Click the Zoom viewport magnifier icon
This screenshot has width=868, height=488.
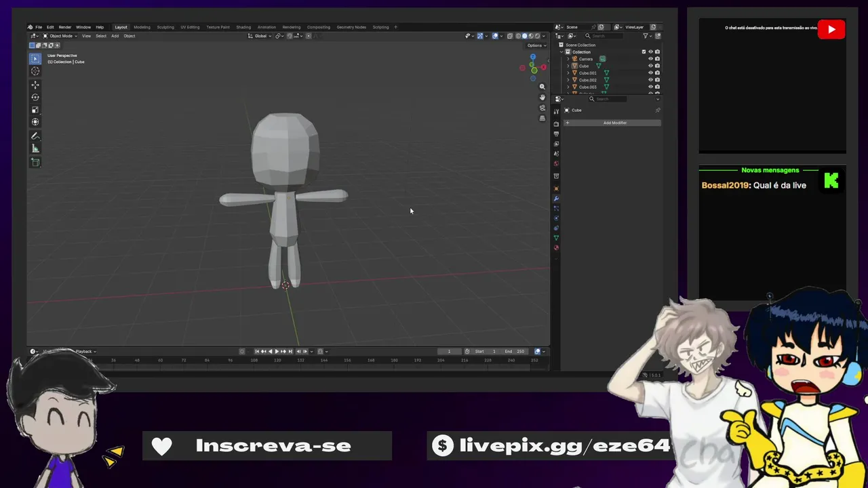coord(542,87)
